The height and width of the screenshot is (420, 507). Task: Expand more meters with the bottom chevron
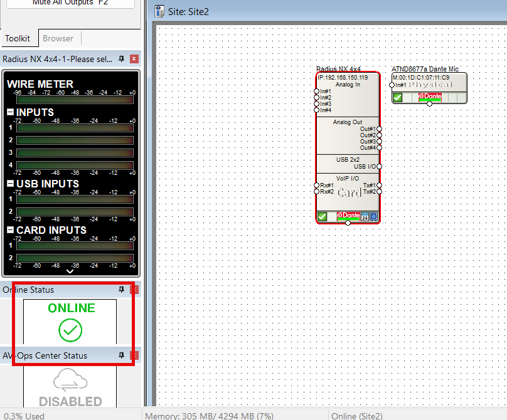[x=70, y=271]
